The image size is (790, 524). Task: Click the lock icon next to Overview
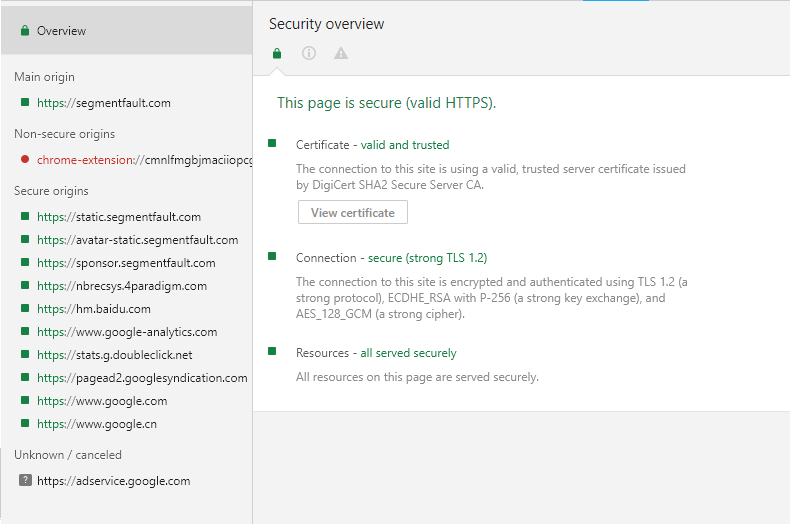(25, 31)
